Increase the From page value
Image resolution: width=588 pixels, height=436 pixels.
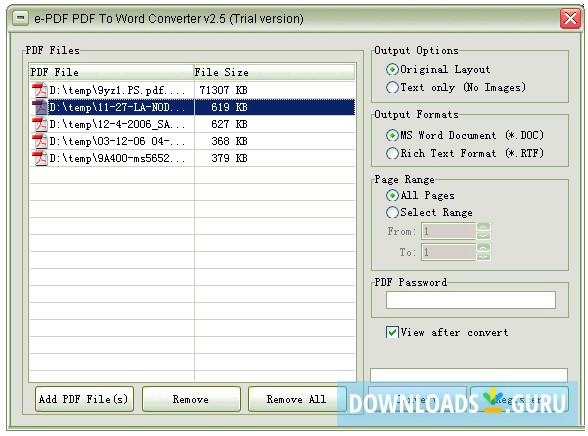[x=483, y=227]
